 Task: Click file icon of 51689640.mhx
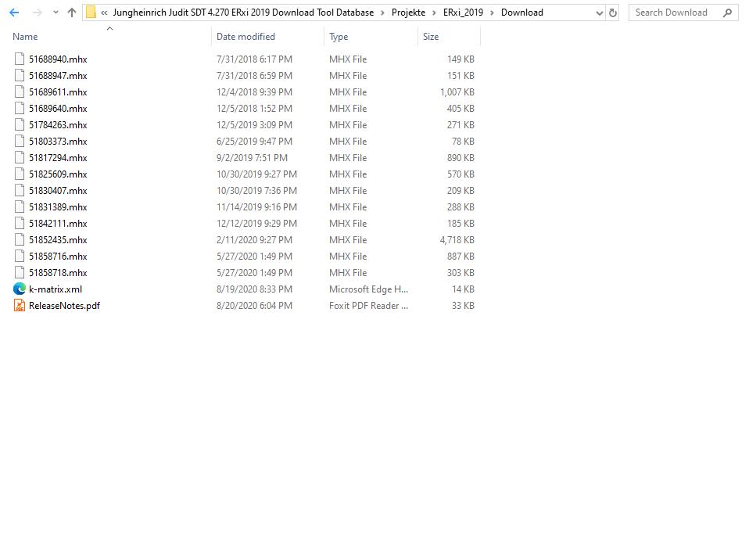pos(19,108)
